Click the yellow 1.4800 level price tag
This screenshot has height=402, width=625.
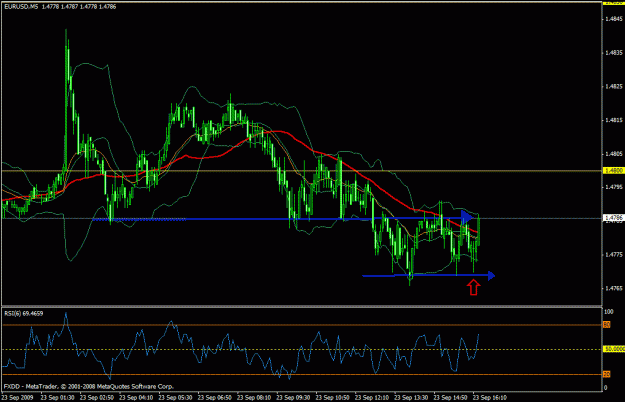[x=613, y=170]
